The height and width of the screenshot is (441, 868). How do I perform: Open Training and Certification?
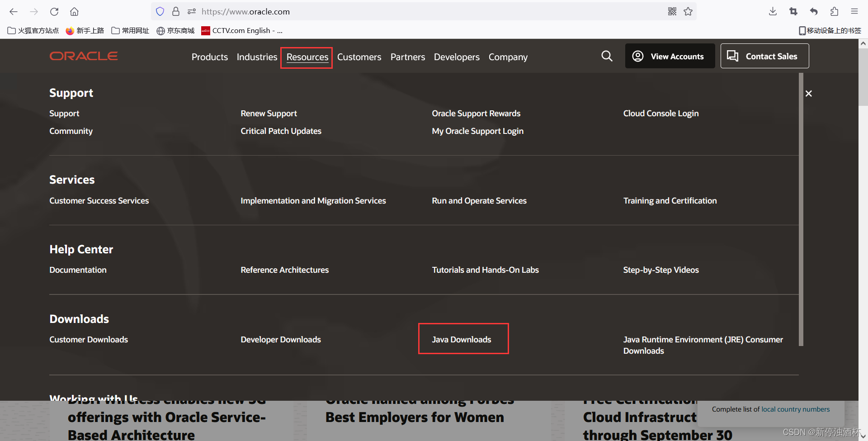[670, 201]
